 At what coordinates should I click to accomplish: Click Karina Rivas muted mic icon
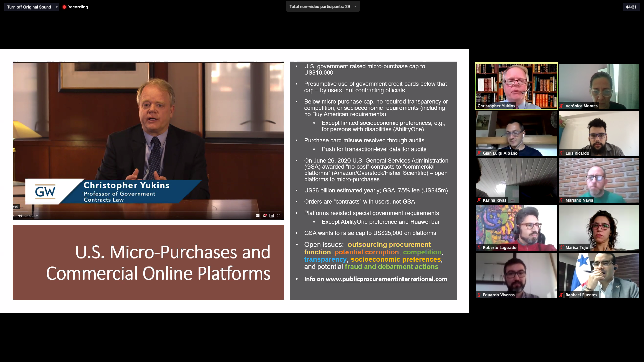tap(479, 200)
